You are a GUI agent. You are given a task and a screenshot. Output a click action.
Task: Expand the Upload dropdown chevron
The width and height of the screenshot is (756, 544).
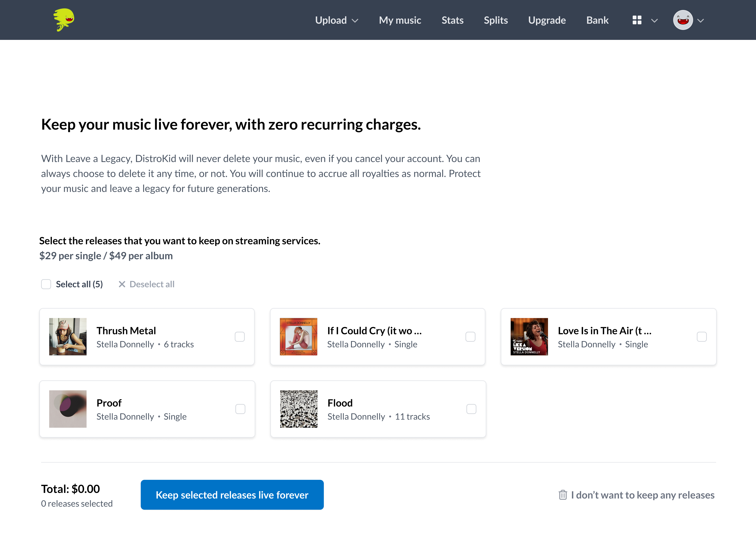pos(355,21)
